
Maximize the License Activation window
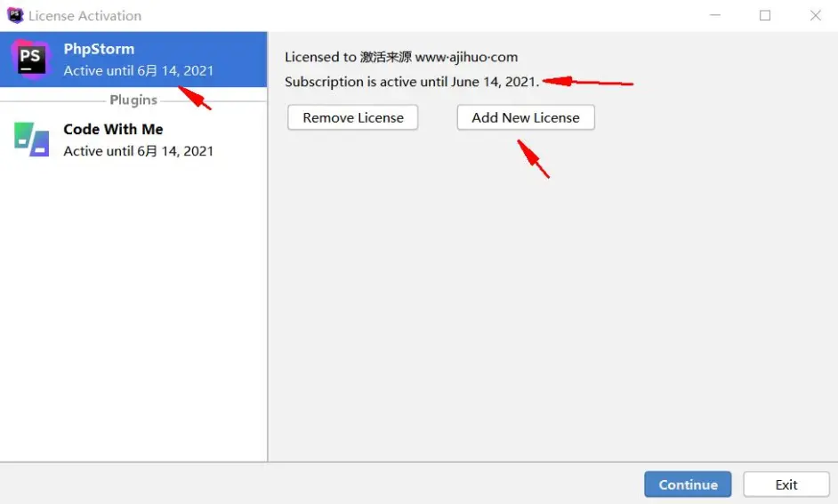[x=765, y=15]
